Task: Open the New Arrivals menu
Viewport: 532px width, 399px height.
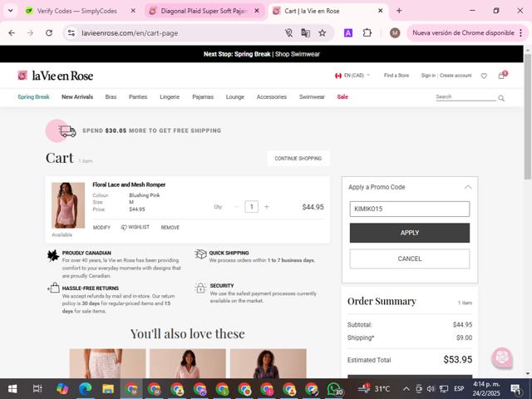Action: (77, 96)
